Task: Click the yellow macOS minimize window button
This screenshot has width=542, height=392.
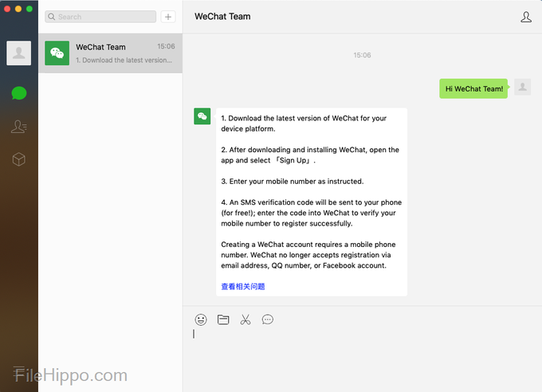Action: pyautogui.click(x=18, y=9)
